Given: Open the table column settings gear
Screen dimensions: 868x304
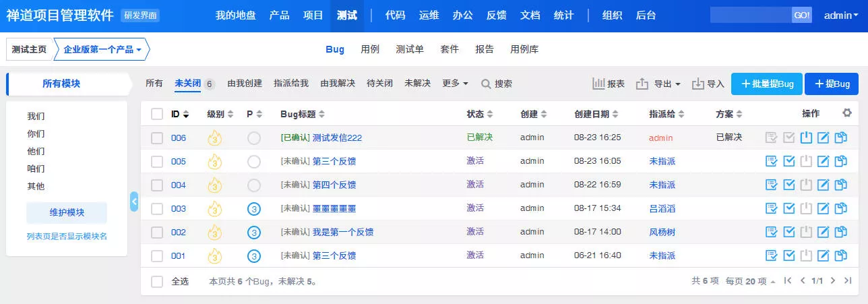Looking at the screenshot, I should click(x=847, y=114).
